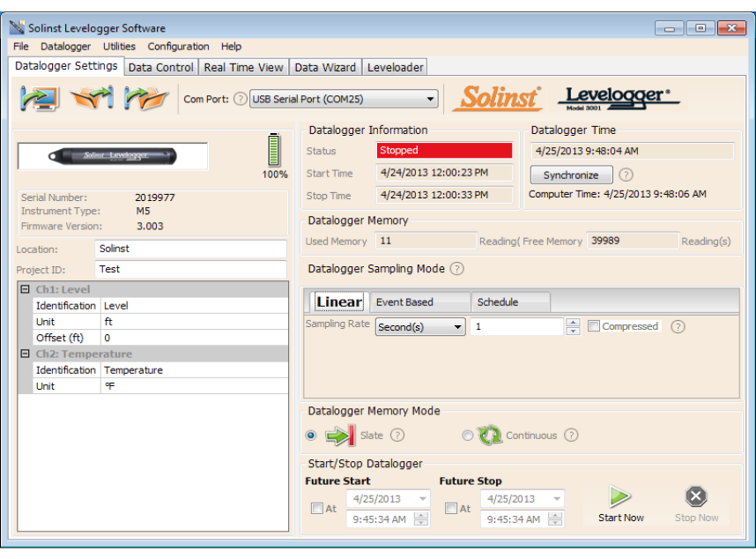Click the Levelogger Model 3001 logo

point(619,99)
